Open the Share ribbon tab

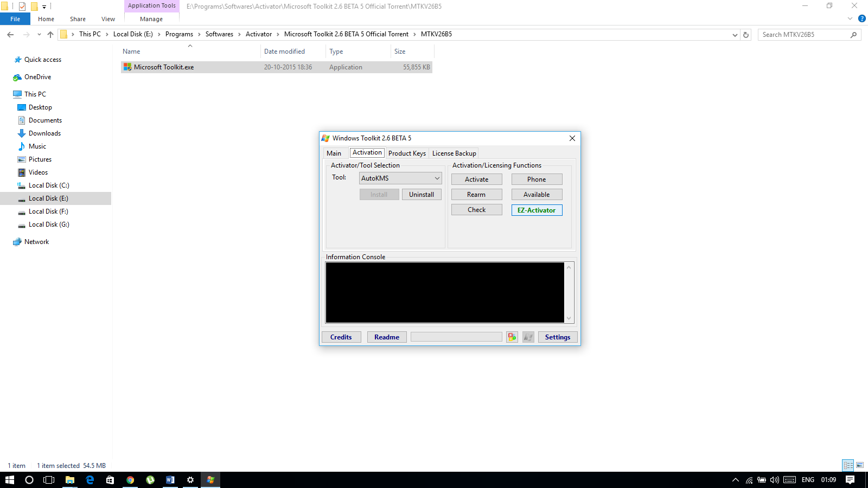click(x=78, y=19)
